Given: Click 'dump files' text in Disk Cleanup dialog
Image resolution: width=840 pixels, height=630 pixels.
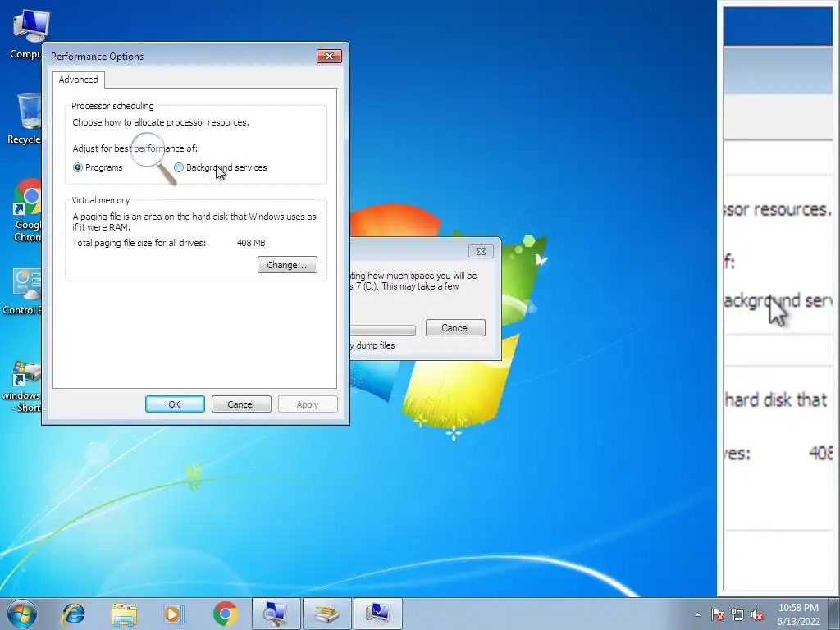Looking at the screenshot, I should coord(376,345).
